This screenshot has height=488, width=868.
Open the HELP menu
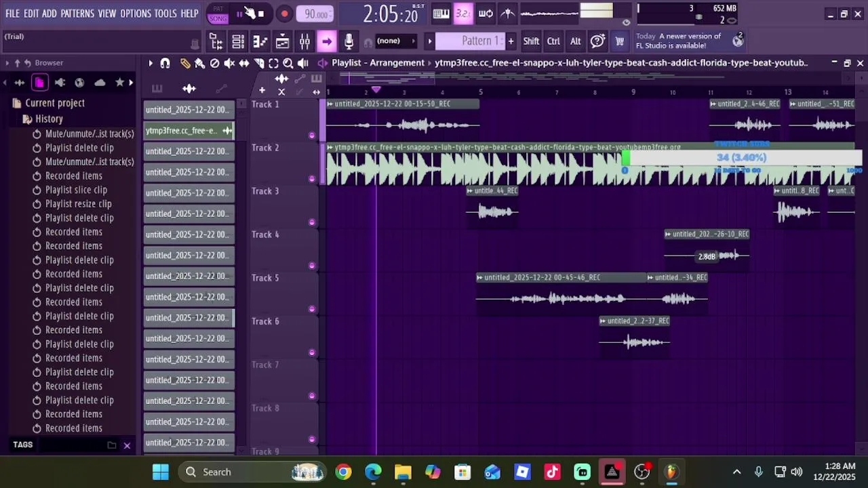click(x=190, y=14)
